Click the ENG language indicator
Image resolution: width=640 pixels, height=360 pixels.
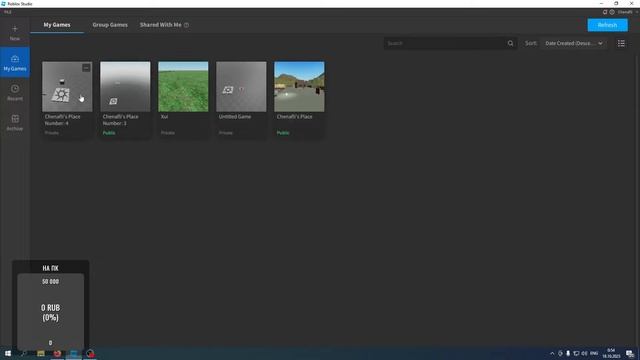point(594,353)
